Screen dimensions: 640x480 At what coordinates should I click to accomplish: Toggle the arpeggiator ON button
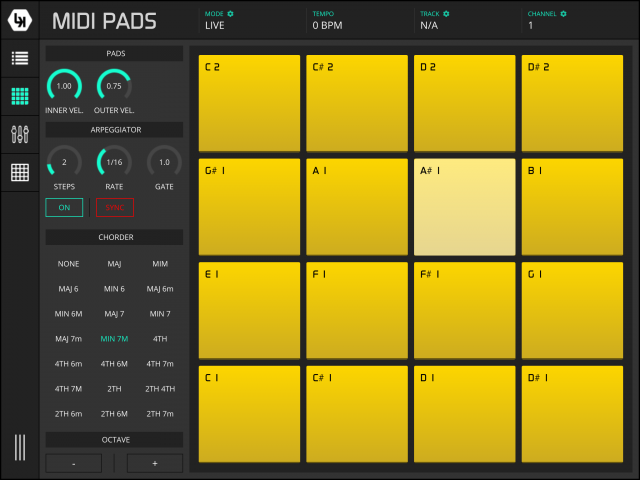[x=64, y=207]
